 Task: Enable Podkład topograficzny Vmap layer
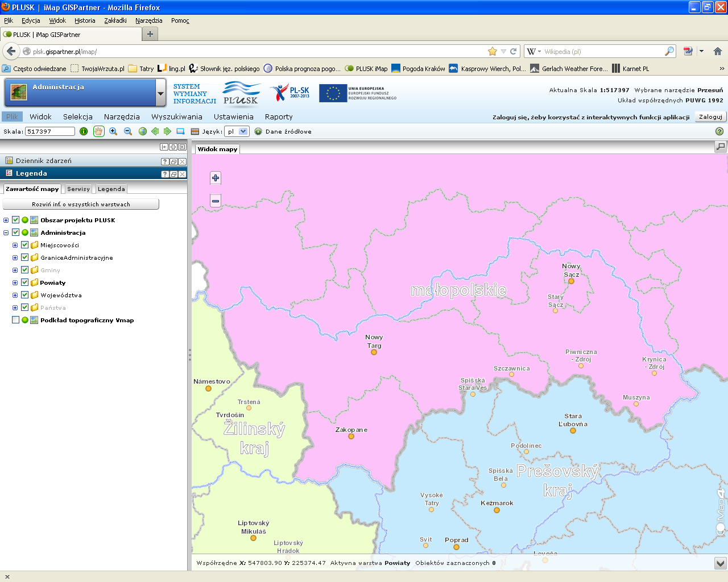coord(16,320)
